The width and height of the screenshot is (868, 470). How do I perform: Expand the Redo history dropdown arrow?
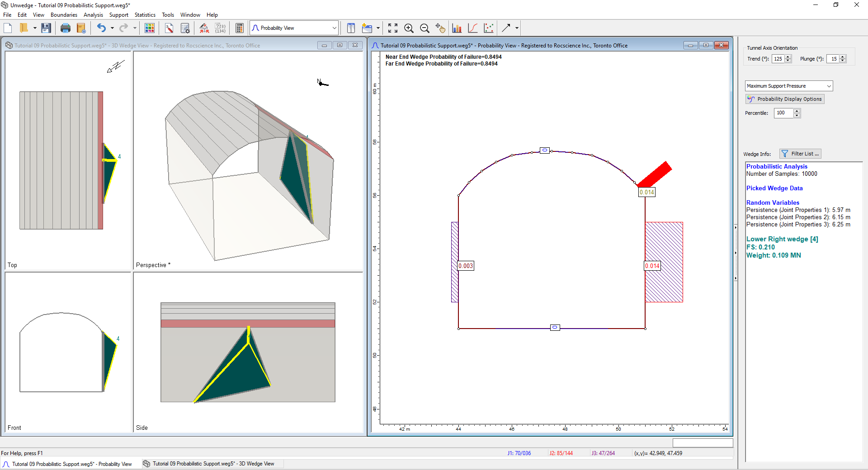coord(135,28)
